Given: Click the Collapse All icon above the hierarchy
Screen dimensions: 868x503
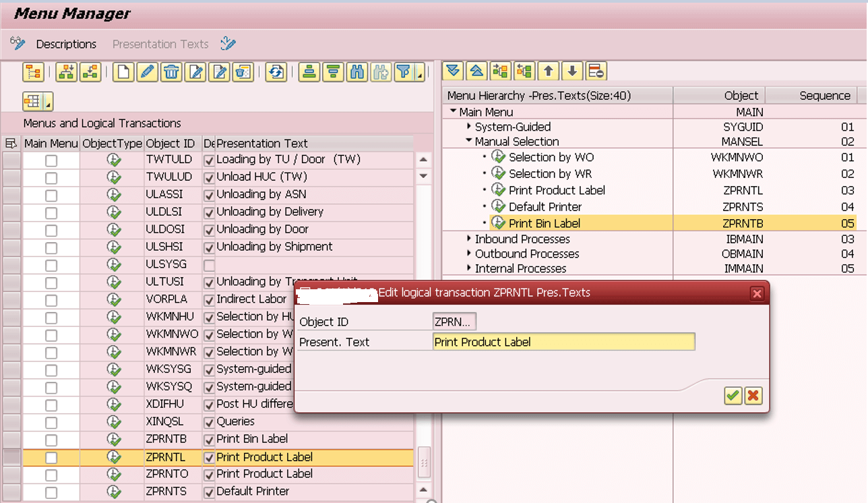Looking at the screenshot, I should tap(476, 70).
